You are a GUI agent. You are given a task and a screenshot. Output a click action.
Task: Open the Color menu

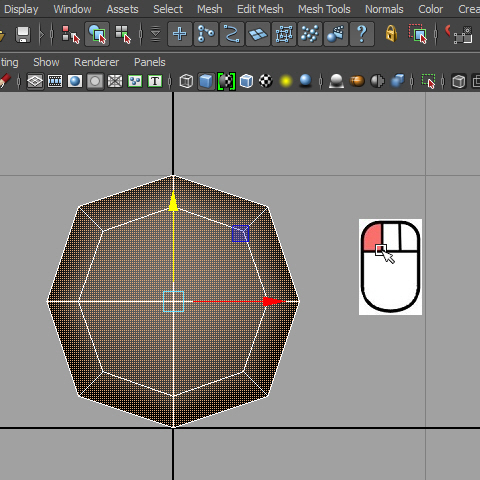point(430,9)
